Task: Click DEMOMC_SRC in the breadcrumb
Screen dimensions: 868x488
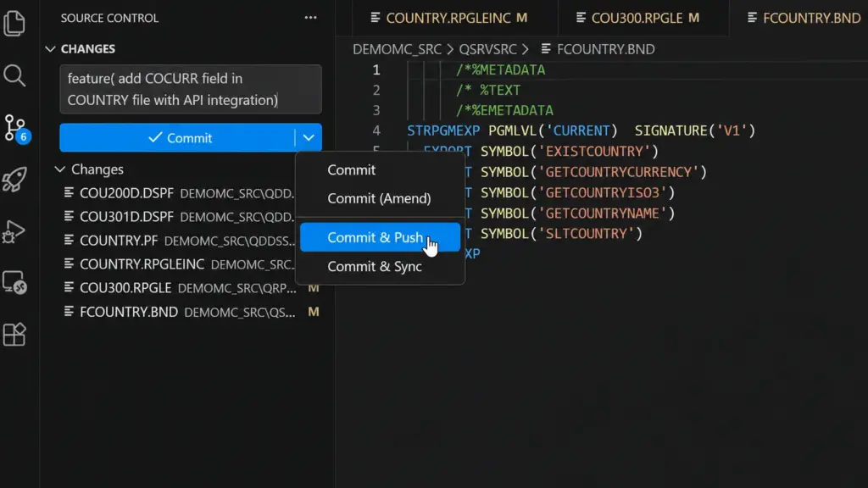Action: click(397, 48)
